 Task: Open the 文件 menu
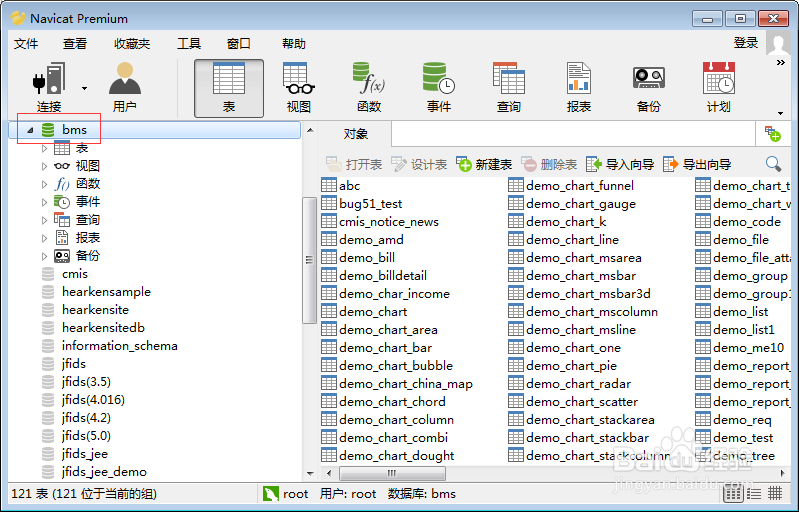pyautogui.click(x=26, y=44)
